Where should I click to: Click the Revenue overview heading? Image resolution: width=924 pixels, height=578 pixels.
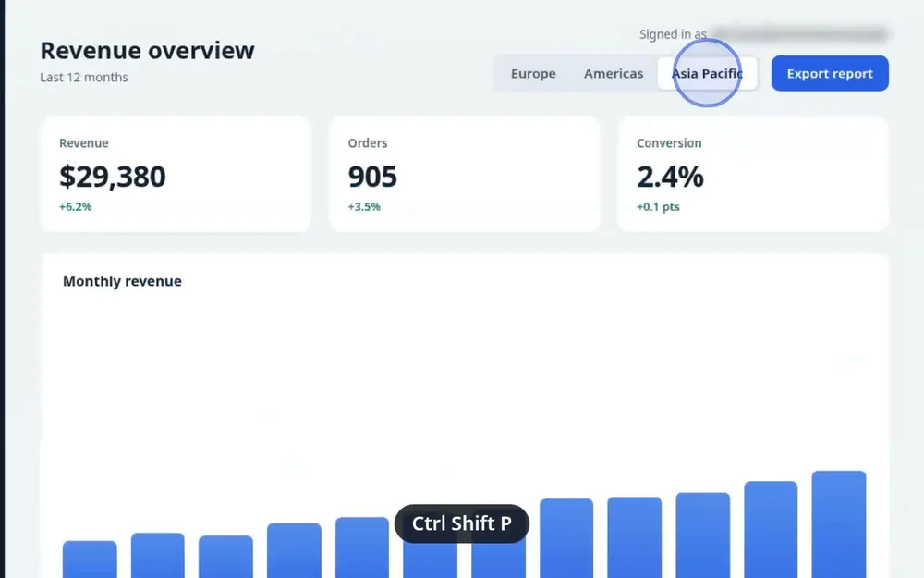(x=147, y=51)
